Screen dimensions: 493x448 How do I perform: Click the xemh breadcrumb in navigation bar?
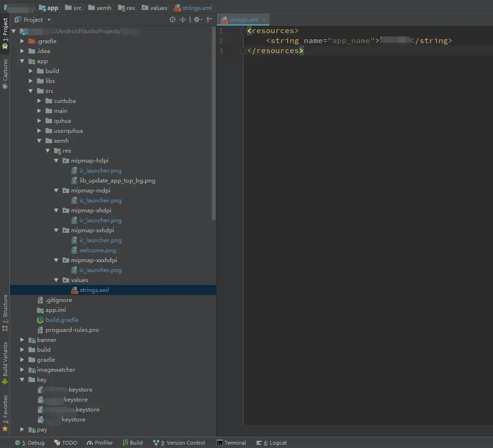click(100, 8)
